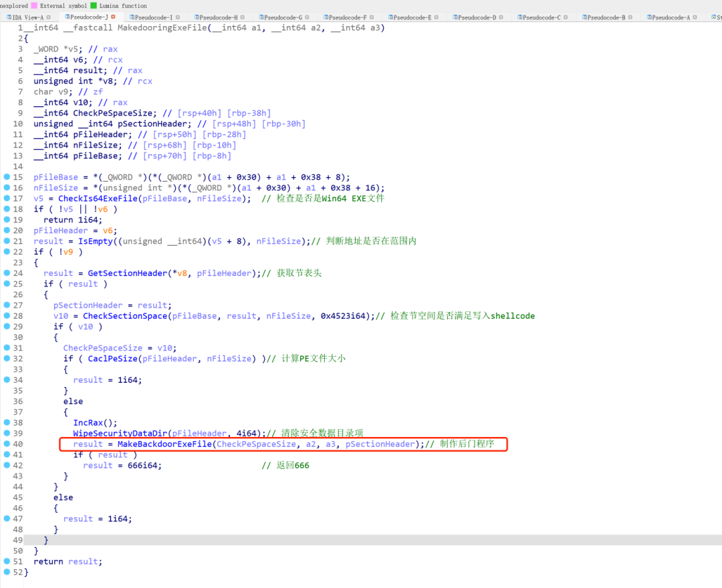Click the CheckIs64ExeFile function call
Viewport: 722px width, 588px height.
[98, 198]
